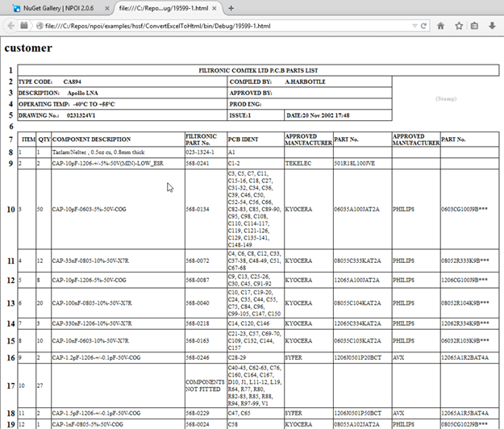504x429 pixels.
Task: Click the '(Stamp)' text
Action: click(x=446, y=98)
